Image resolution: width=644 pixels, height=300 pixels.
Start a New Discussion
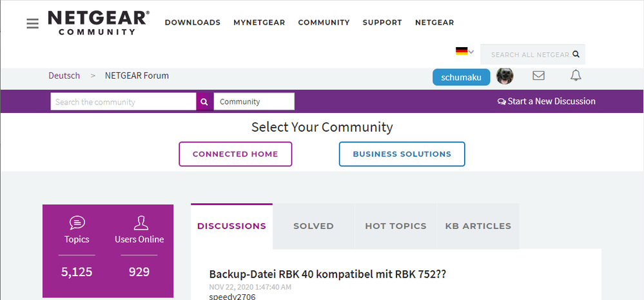click(x=547, y=101)
